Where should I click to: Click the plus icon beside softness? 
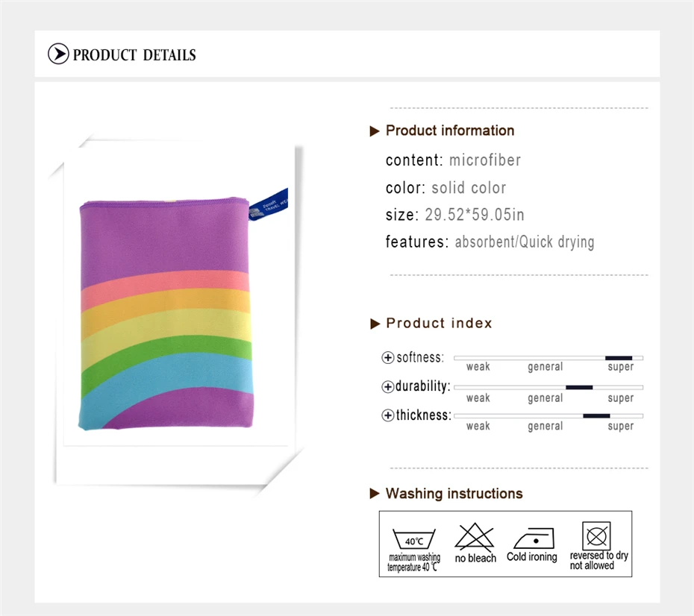388,357
